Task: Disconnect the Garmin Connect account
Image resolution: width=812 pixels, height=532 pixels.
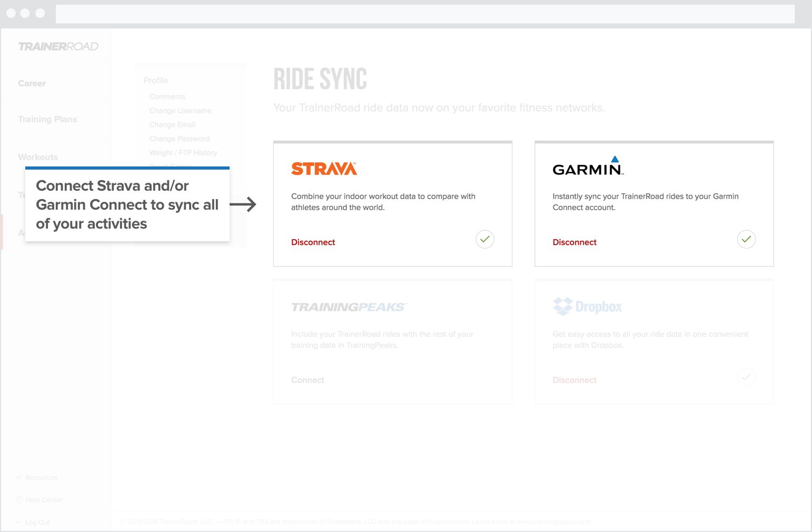Action: [x=575, y=242]
